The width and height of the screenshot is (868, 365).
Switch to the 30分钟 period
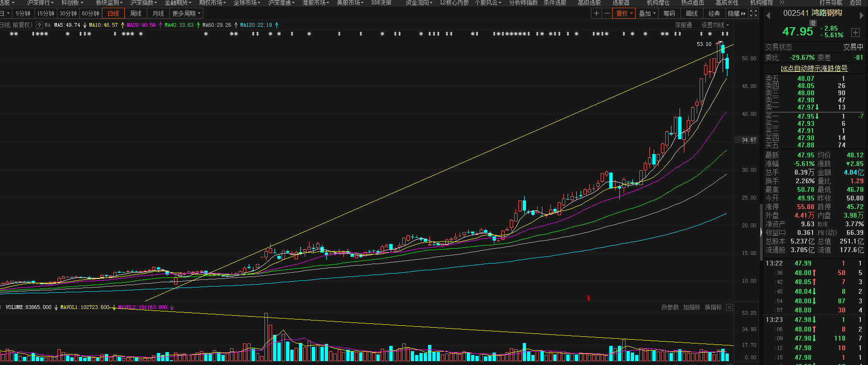(x=68, y=13)
